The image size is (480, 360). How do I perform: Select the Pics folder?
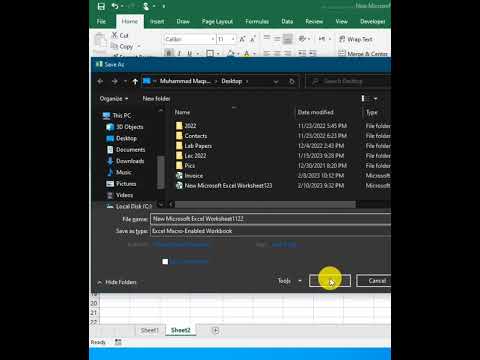pos(186,166)
